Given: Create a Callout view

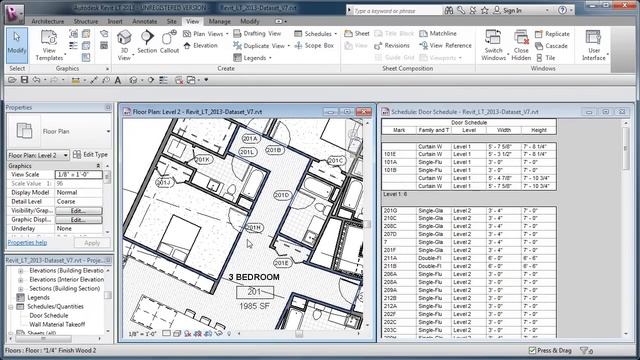Looking at the screenshot, I should tap(169, 42).
